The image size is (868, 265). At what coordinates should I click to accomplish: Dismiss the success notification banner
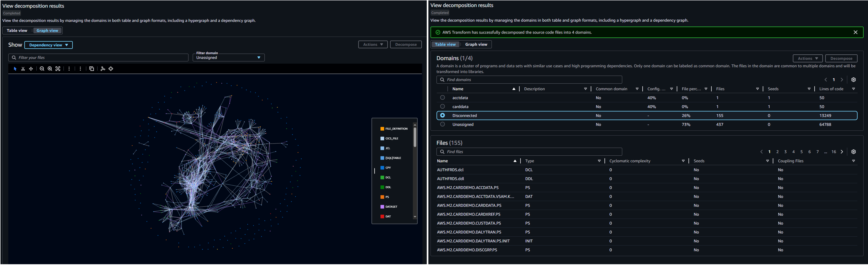pyautogui.click(x=856, y=32)
